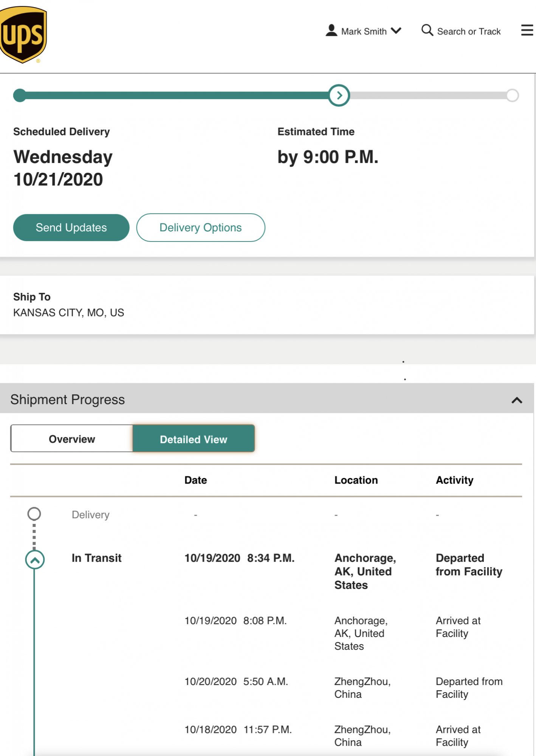Click the Search or Track text
This screenshot has height=756, width=536.
click(469, 31)
